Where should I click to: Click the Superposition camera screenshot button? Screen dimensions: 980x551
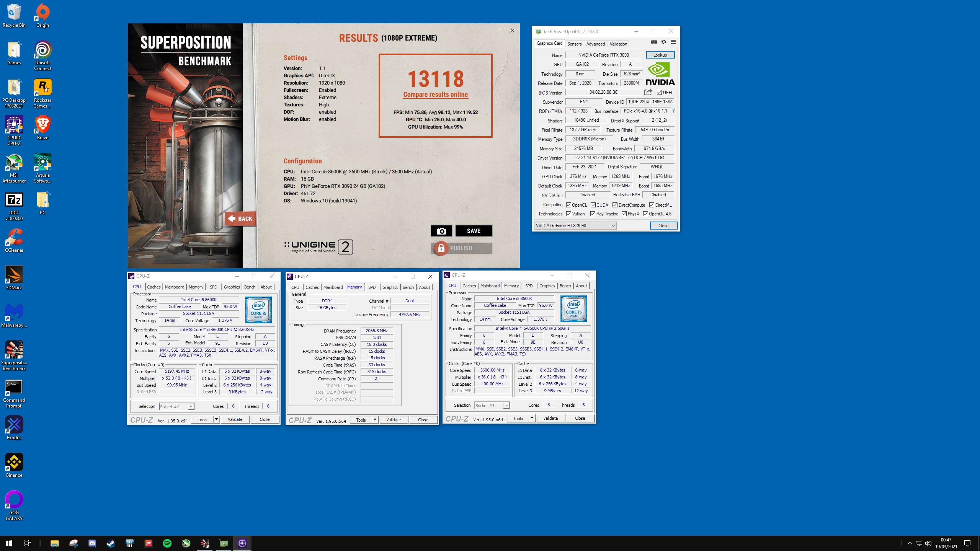441,231
